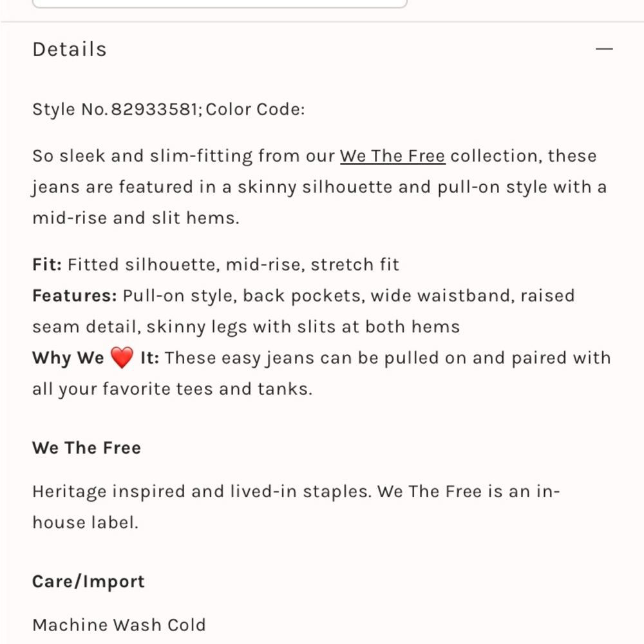Click the Details section heading

click(x=70, y=50)
